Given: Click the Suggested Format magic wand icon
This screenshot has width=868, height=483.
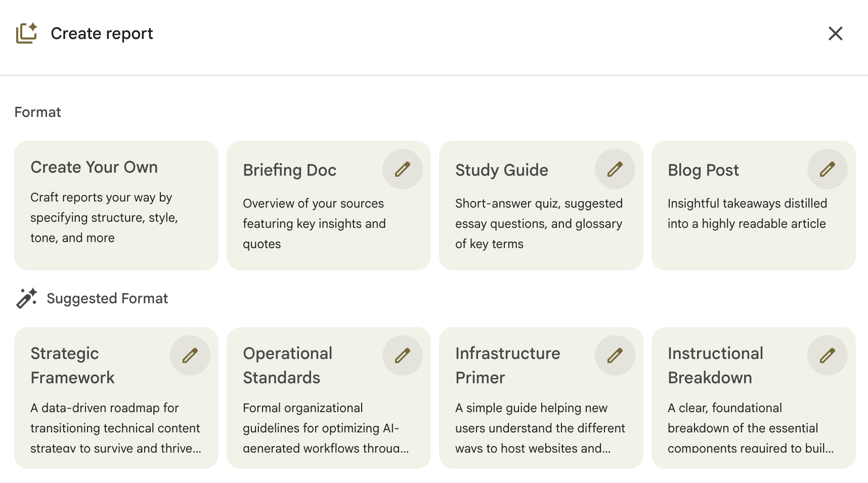Looking at the screenshot, I should point(26,298).
